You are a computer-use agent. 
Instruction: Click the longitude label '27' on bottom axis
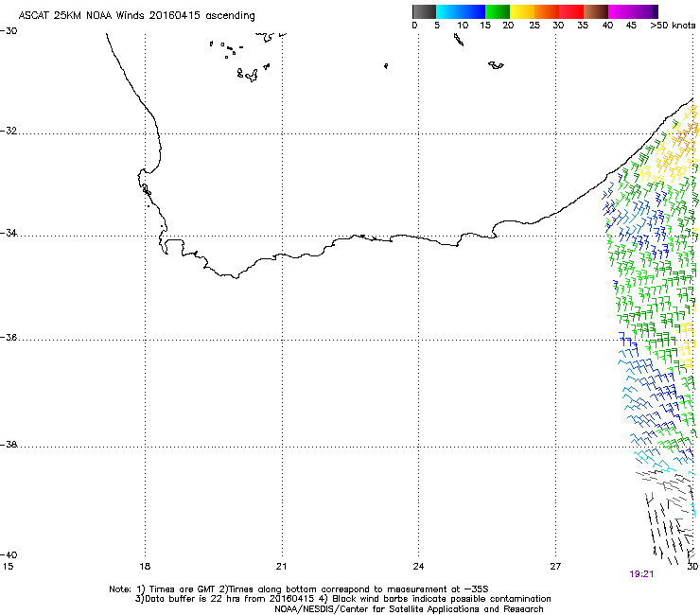click(x=555, y=567)
